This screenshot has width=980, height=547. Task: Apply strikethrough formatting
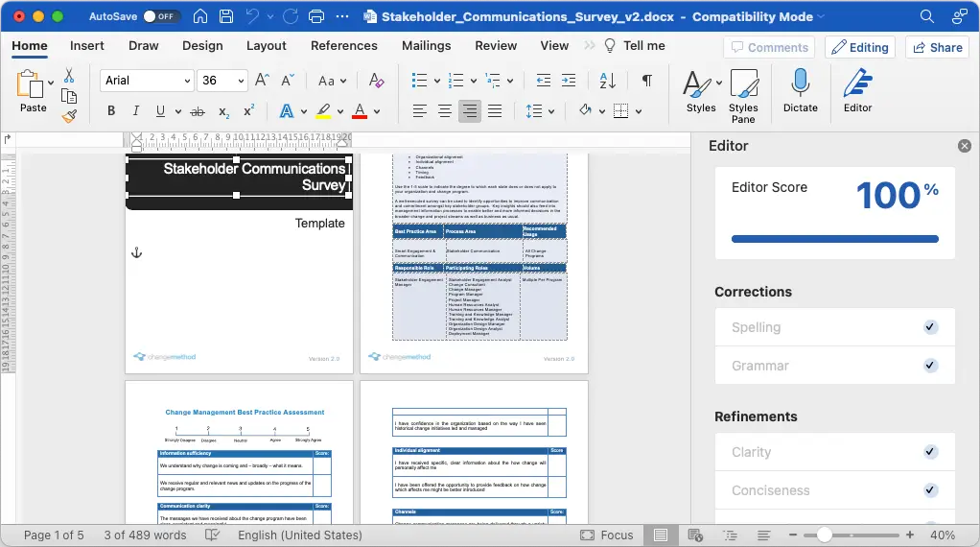(x=198, y=111)
